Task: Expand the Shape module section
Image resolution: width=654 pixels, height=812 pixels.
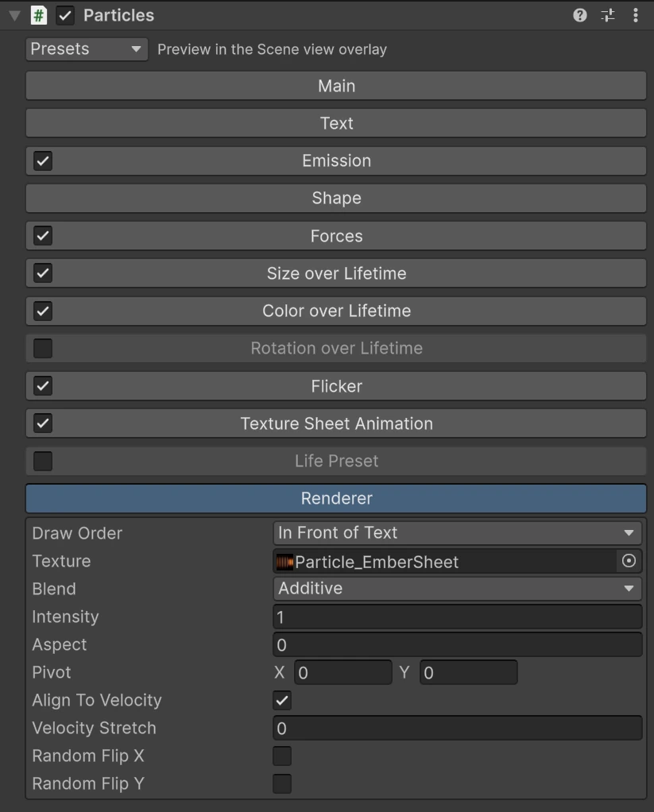Action: tap(336, 198)
